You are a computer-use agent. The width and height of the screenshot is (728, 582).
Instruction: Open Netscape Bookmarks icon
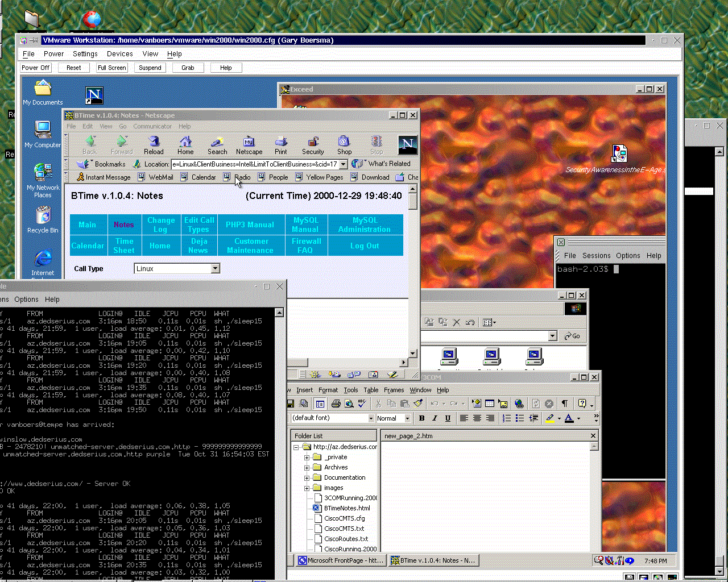(83, 164)
